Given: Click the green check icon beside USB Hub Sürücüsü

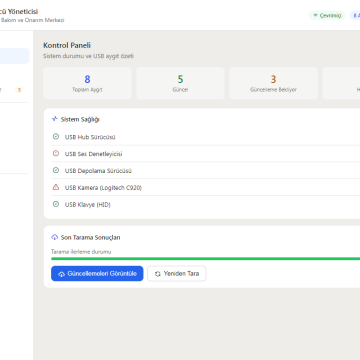Looking at the screenshot, I should click(x=56, y=137).
